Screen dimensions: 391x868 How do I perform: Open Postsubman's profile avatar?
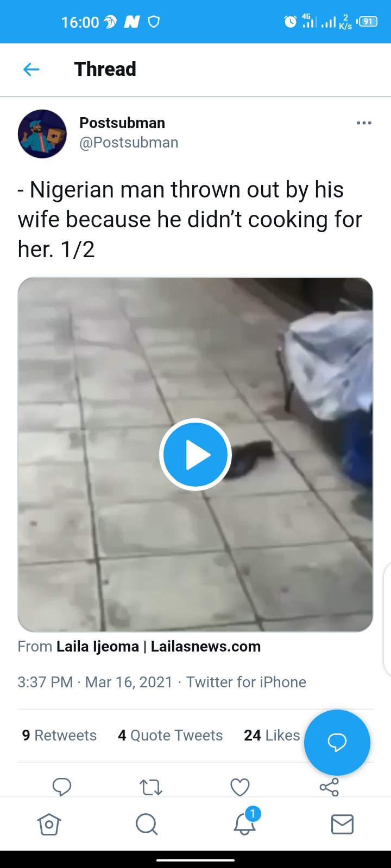click(42, 134)
